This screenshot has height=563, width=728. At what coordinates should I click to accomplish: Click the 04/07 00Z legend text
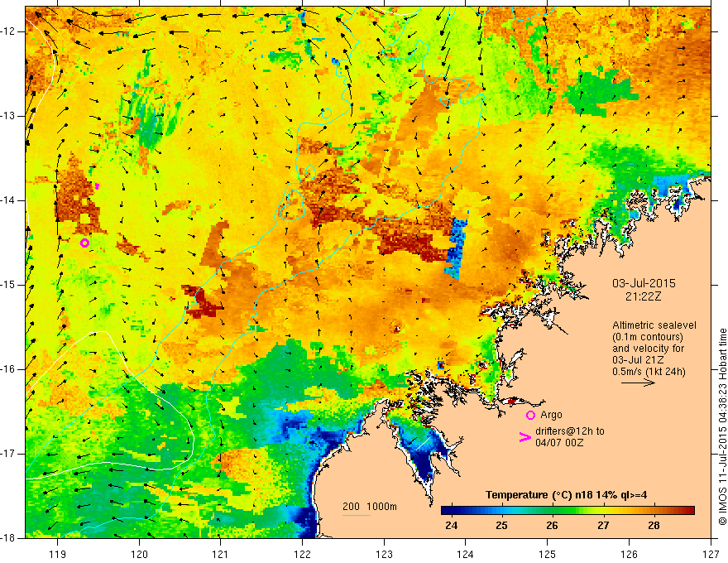coord(559,443)
